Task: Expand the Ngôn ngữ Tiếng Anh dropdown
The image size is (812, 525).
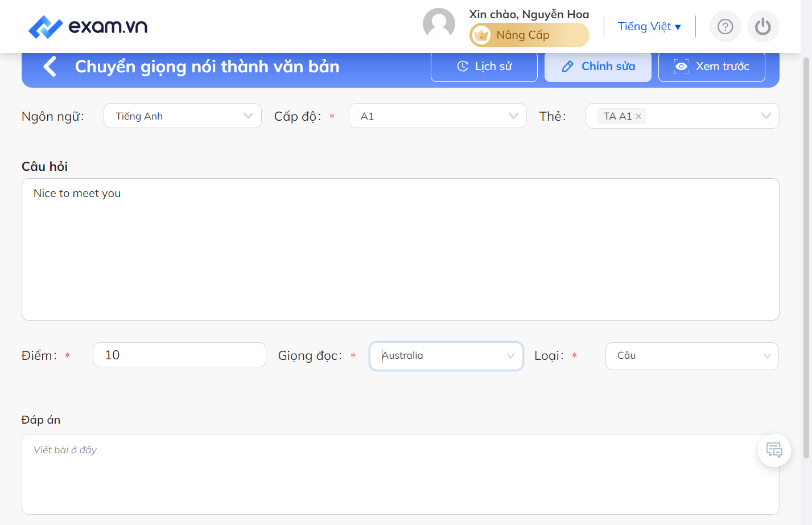Action: (183, 116)
